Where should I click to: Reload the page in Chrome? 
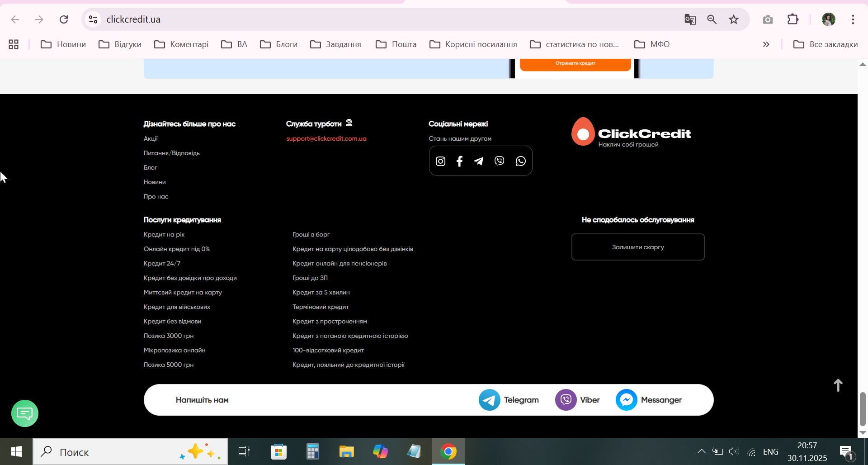point(64,19)
